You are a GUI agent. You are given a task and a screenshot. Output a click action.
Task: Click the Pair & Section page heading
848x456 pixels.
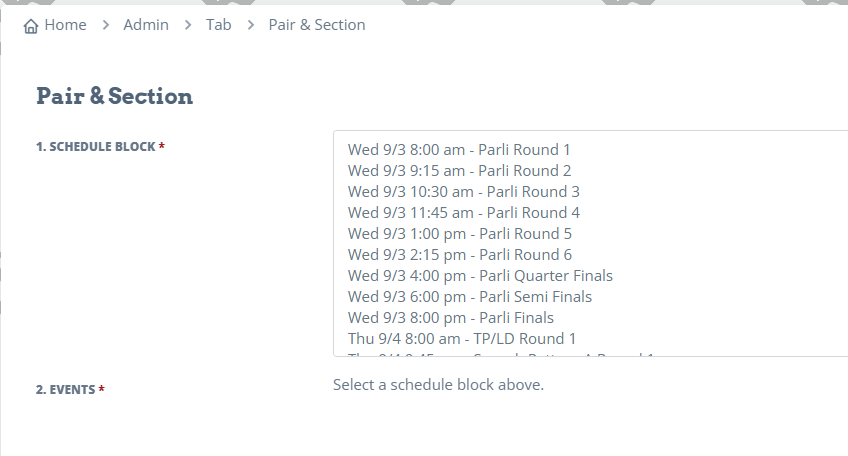click(114, 96)
